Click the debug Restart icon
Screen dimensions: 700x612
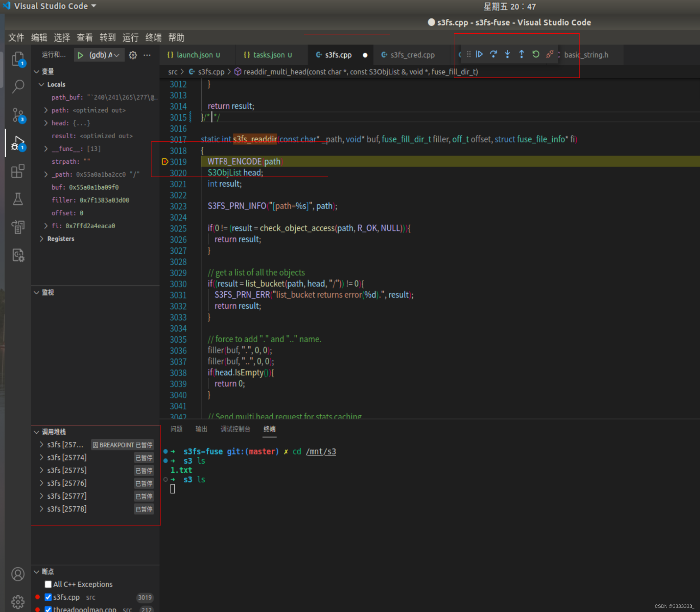click(536, 54)
